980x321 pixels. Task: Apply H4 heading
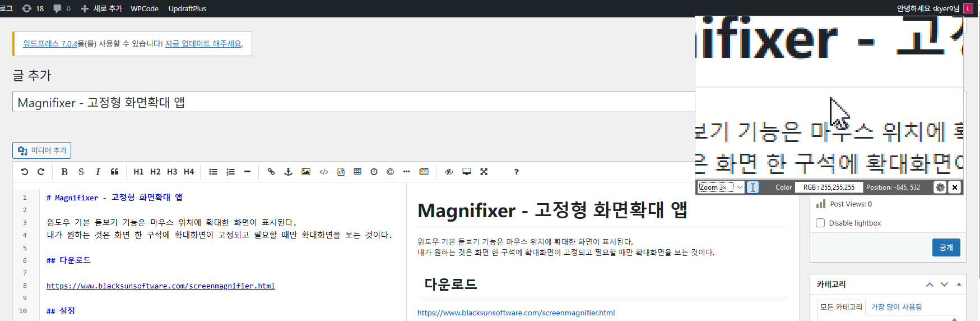pyautogui.click(x=189, y=172)
